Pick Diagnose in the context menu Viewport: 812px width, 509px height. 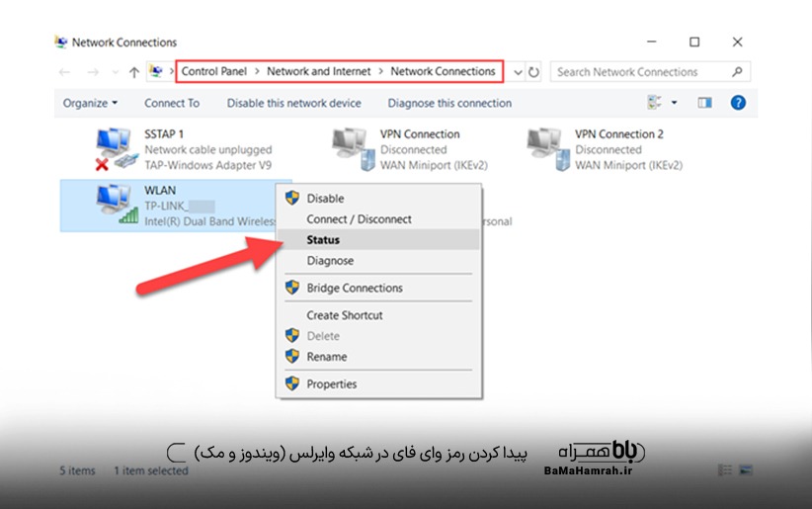pyautogui.click(x=378, y=261)
